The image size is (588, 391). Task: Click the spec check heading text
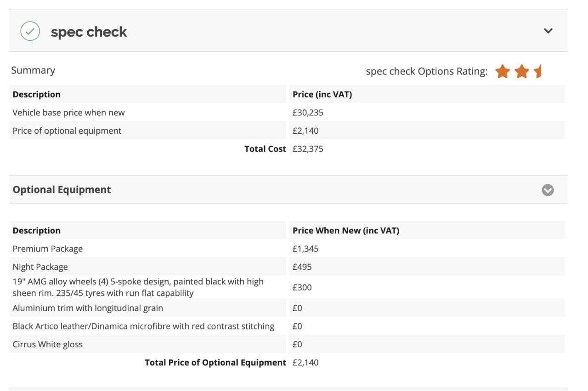pyautogui.click(x=89, y=32)
